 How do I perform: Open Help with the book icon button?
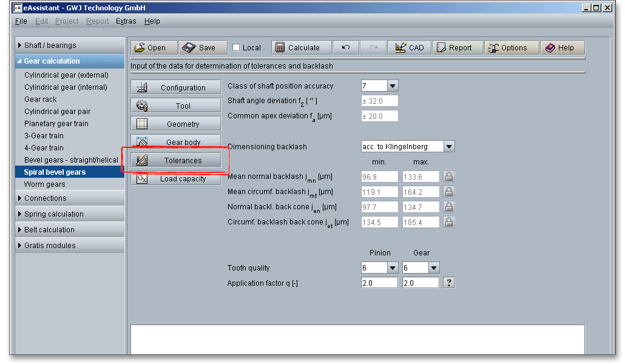point(562,48)
